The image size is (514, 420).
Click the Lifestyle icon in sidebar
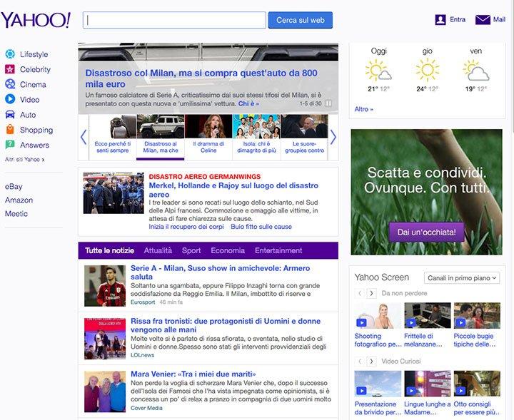click(10, 54)
